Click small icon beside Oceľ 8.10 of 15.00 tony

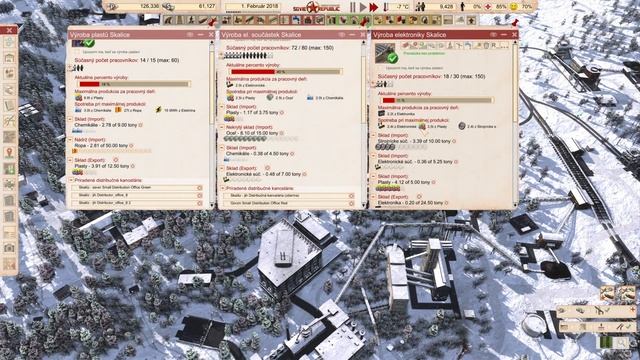(x=282, y=133)
